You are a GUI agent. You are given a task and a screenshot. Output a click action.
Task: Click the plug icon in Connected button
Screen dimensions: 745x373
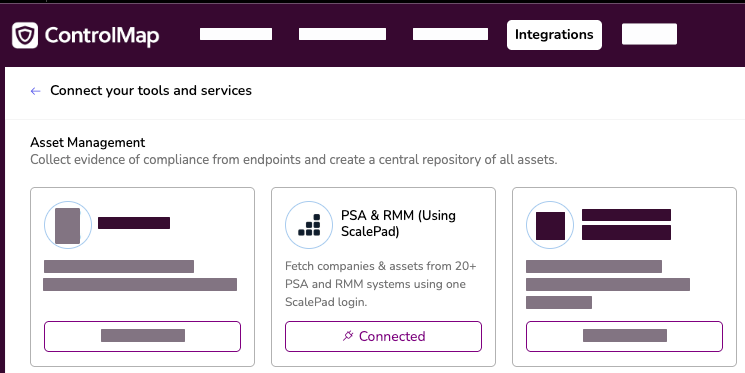point(348,336)
